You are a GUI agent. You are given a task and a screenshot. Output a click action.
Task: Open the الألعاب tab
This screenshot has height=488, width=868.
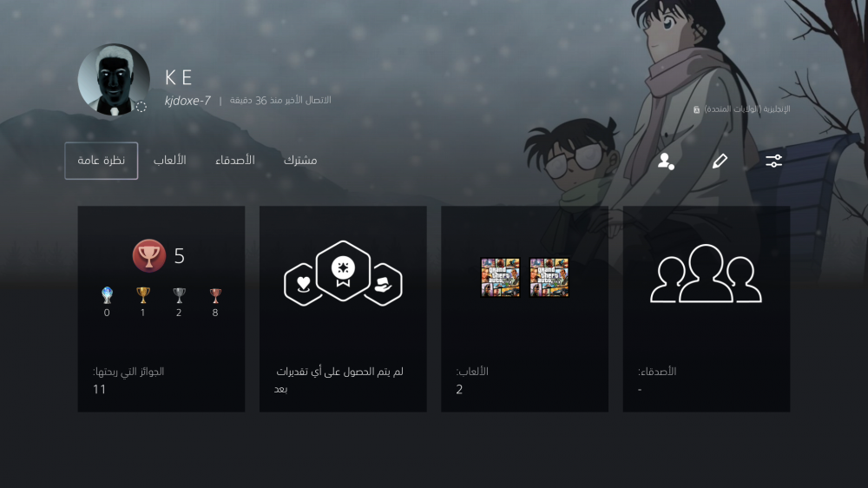(170, 161)
